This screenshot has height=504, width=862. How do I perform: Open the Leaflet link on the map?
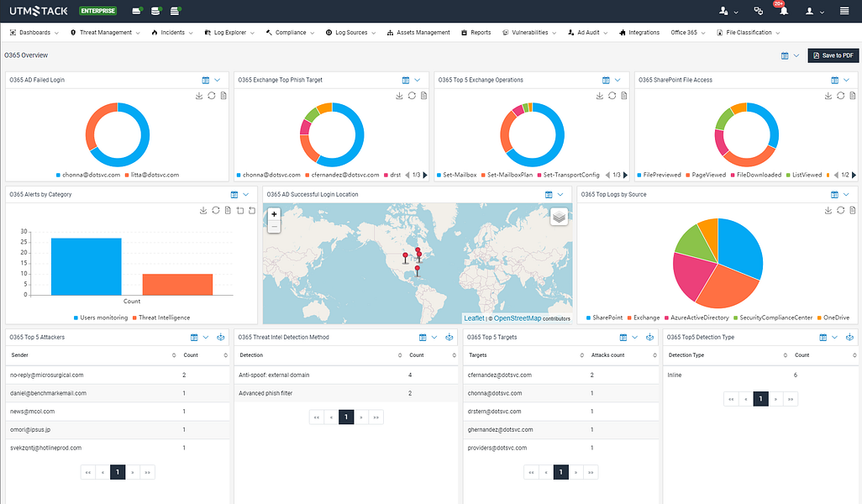[x=474, y=318]
